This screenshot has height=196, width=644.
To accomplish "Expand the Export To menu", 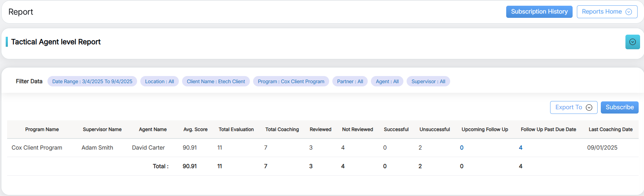I will (573, 107).
